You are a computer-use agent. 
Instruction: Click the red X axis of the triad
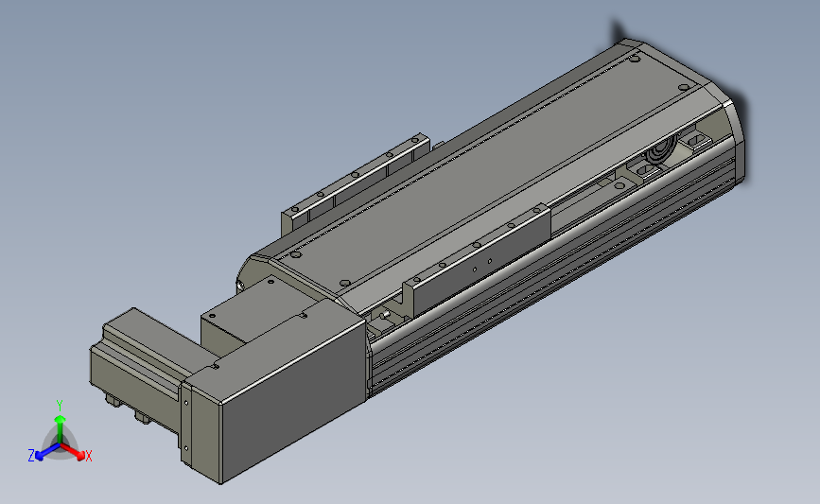pos(73,451)
